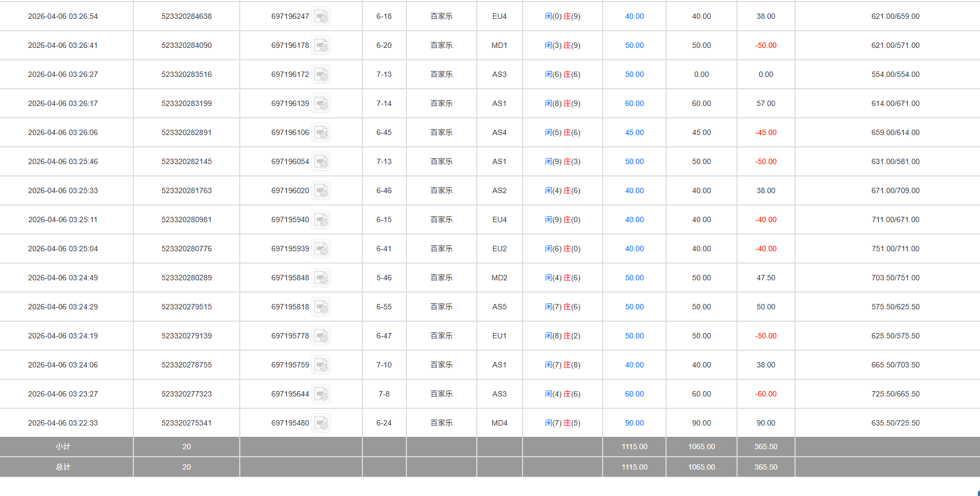
Task: Click video replay icon beside 697196106
Action: click(321, 133)
